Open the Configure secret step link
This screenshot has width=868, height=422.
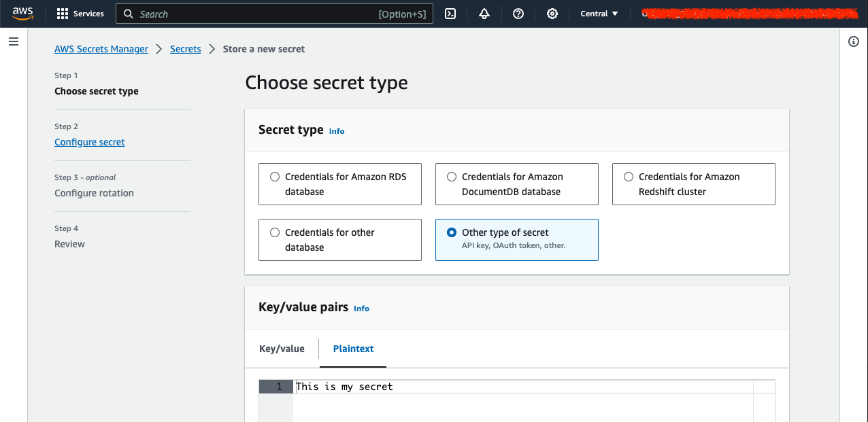(90, 142)
